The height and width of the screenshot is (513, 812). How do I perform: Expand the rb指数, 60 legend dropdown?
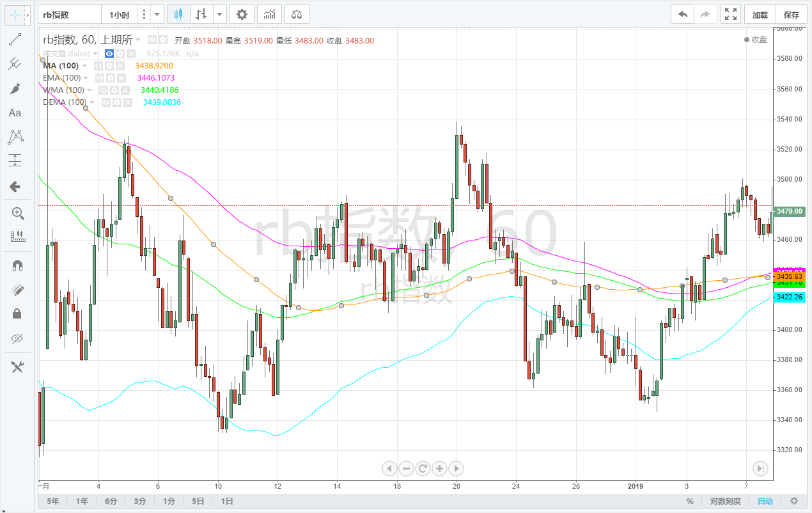click(137, 40)
